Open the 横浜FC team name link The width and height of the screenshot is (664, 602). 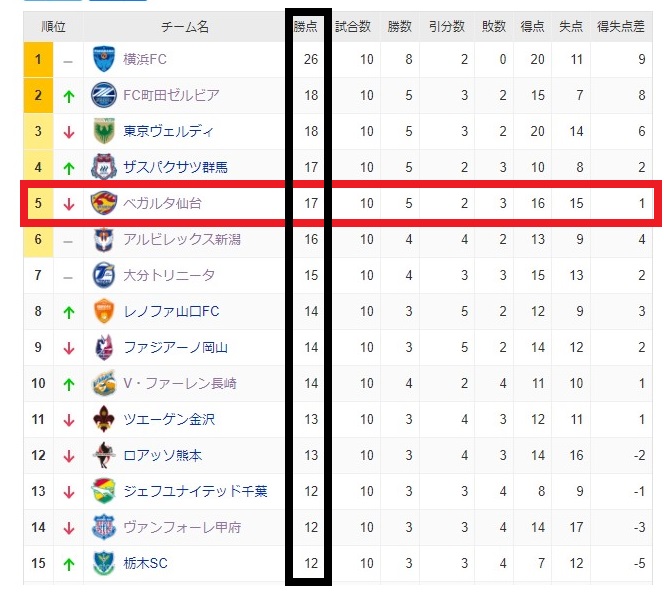pos(145,60)
